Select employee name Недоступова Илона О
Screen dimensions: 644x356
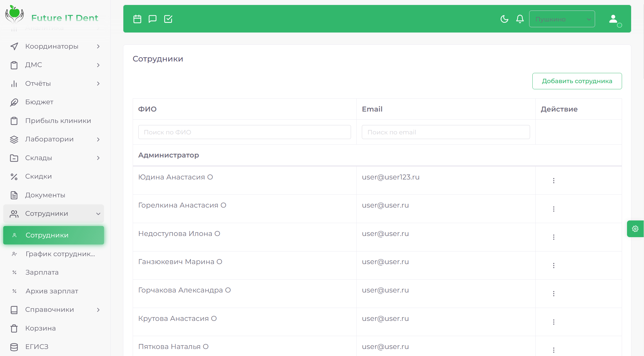click(x=179, y=234)
